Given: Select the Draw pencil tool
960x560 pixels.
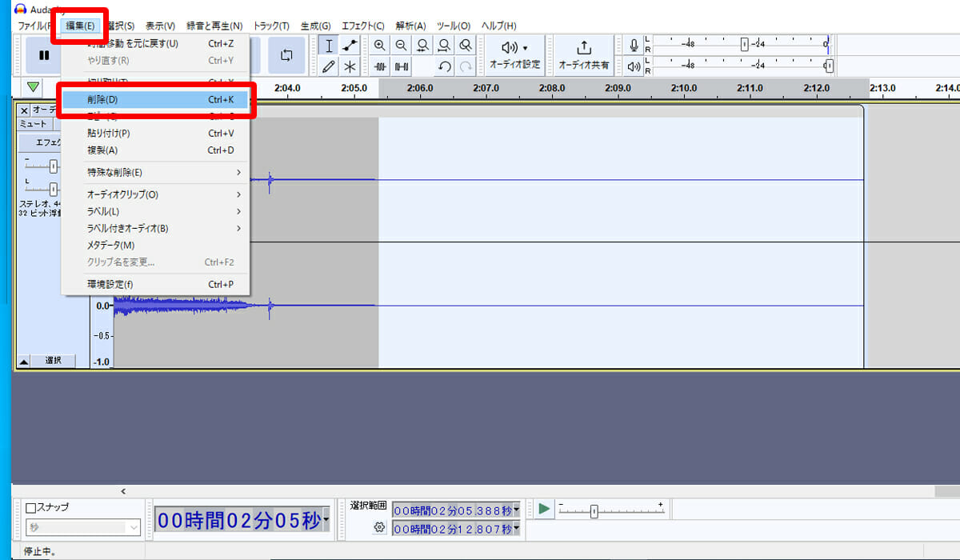Looking at the screenshot, I should (x=329, y=67).
